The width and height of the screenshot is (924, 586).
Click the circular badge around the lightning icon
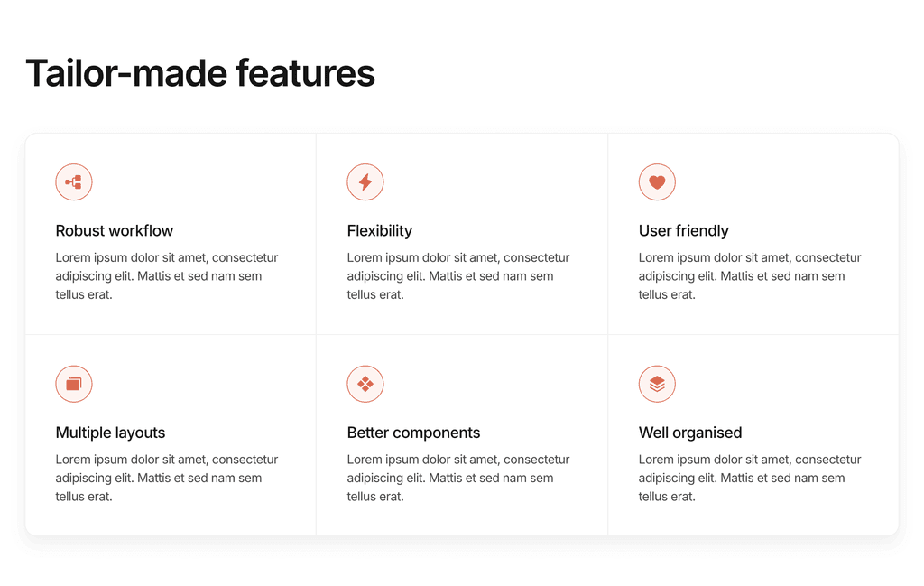(365, 181)
